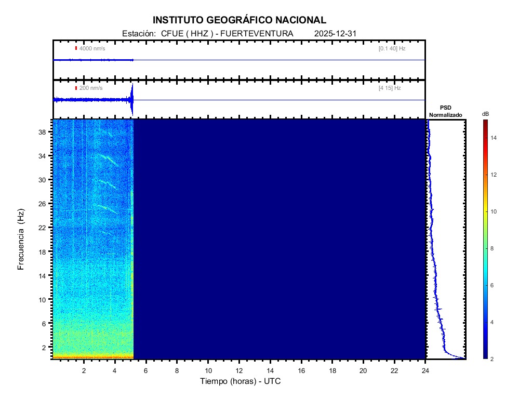Click the station label CFUE ( HHZ ) - FUERTEVENTURA
The height and width of the screenshot is (399, 532).
tap(207, 34)
